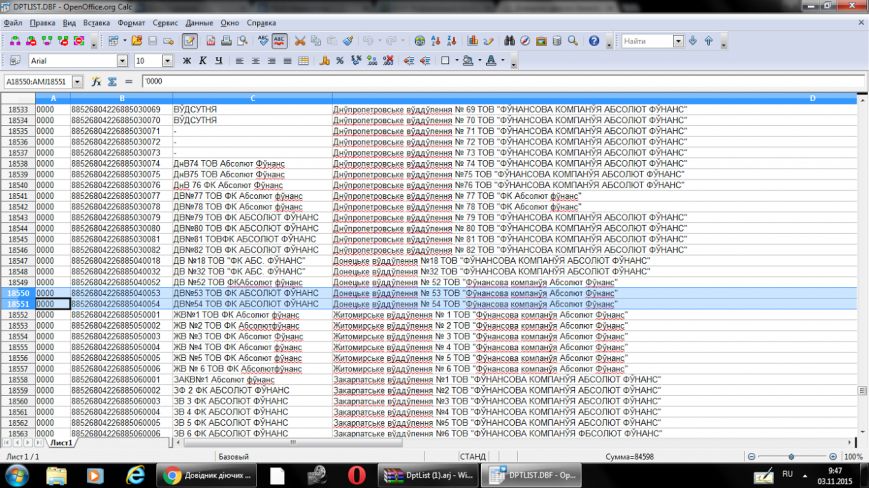Open the Navigator compass icon
869x488 pixels.
pyautogui.click(x=525, y=41)
